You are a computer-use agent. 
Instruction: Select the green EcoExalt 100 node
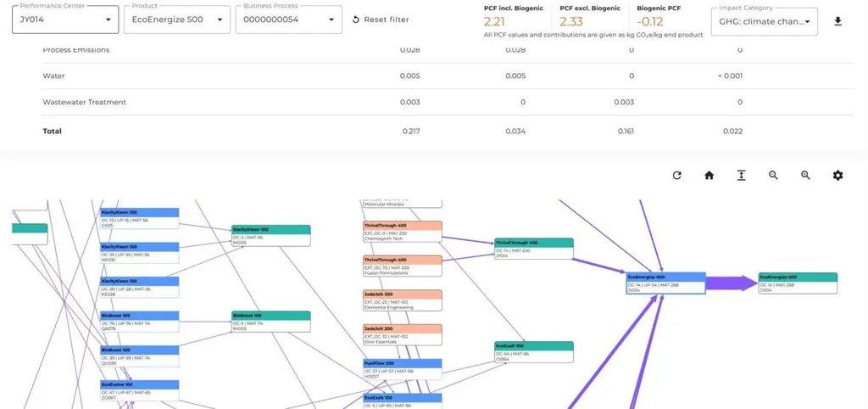(x=533, y=351)
